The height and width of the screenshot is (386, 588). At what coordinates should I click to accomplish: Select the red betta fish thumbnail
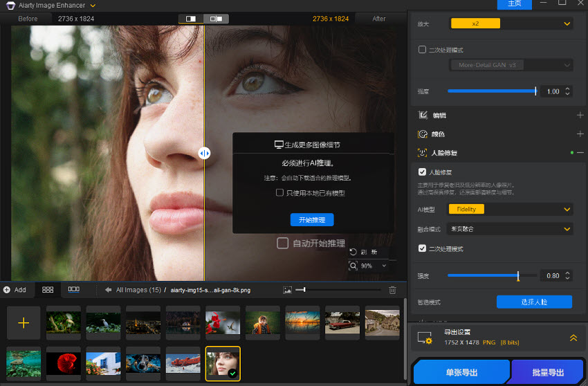click(64, 363)
